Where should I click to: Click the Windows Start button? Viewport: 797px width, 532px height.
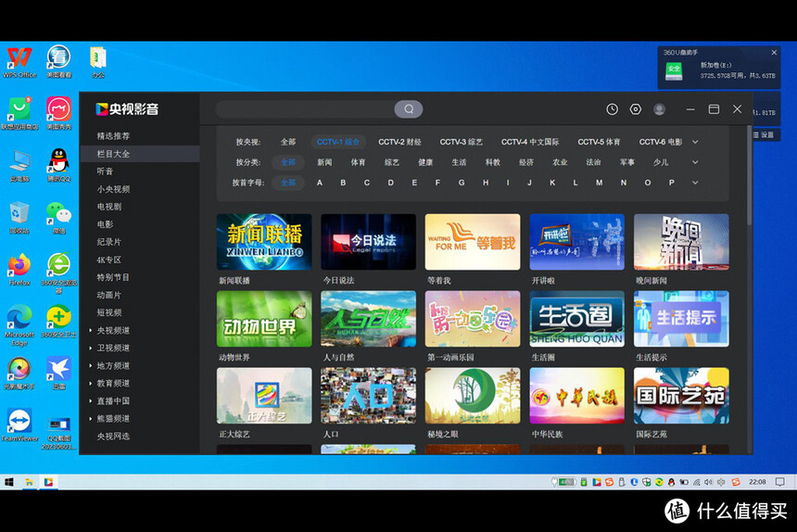coord(8,482)
